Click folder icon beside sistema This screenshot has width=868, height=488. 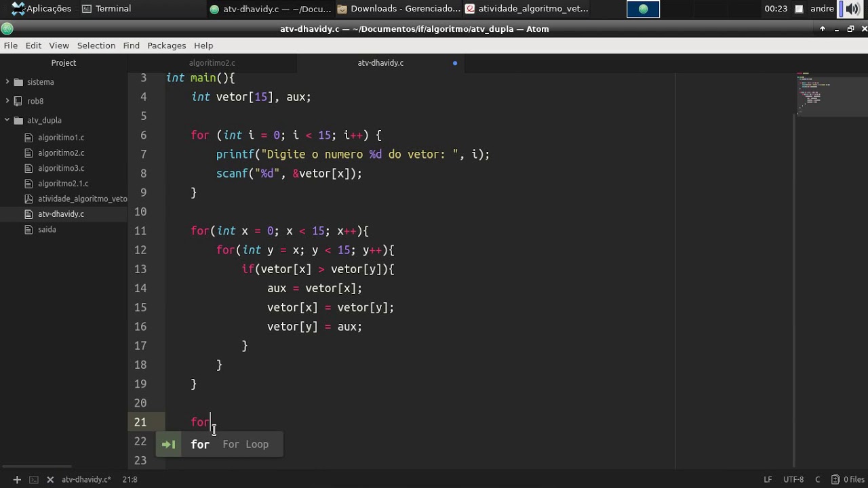tap(18, 82)
